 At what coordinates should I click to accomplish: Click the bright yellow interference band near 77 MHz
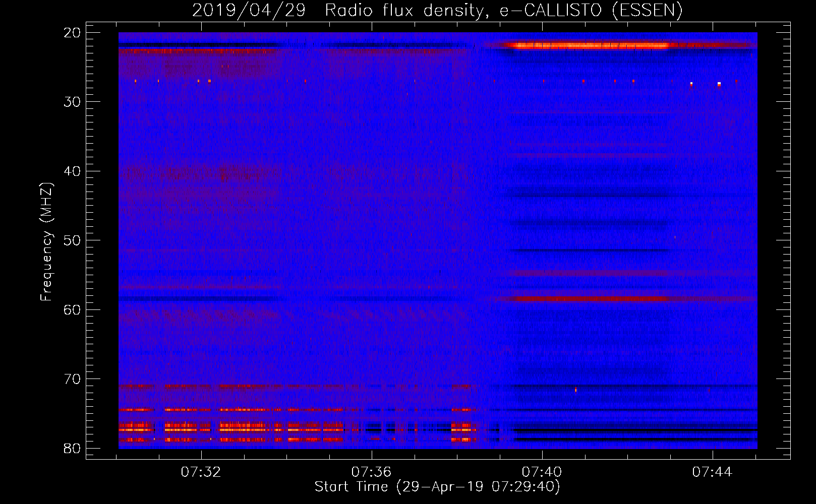pos(232,429)
